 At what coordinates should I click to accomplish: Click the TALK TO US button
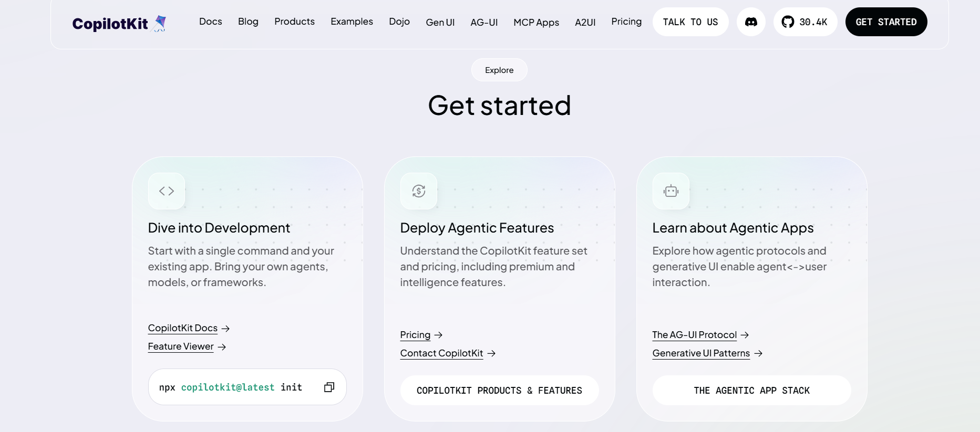690,22
